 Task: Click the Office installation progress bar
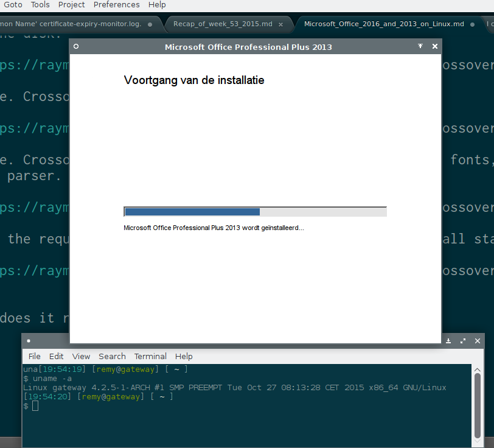tap(255, 212)
